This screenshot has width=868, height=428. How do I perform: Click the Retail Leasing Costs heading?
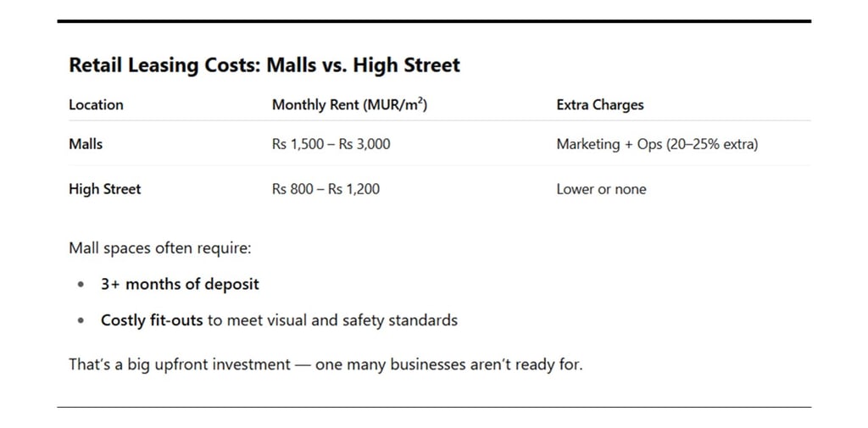tap(264, 65)
